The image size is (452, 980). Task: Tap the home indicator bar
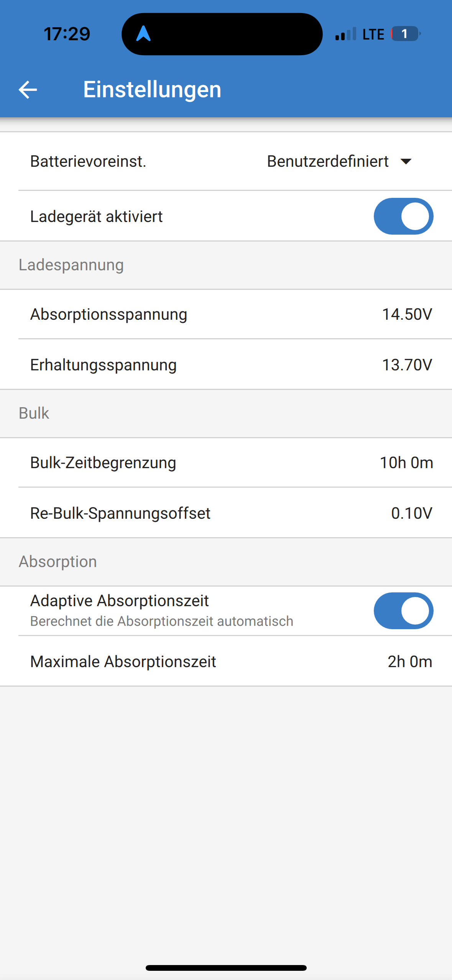pyautogui.click(x=226, y=968)
